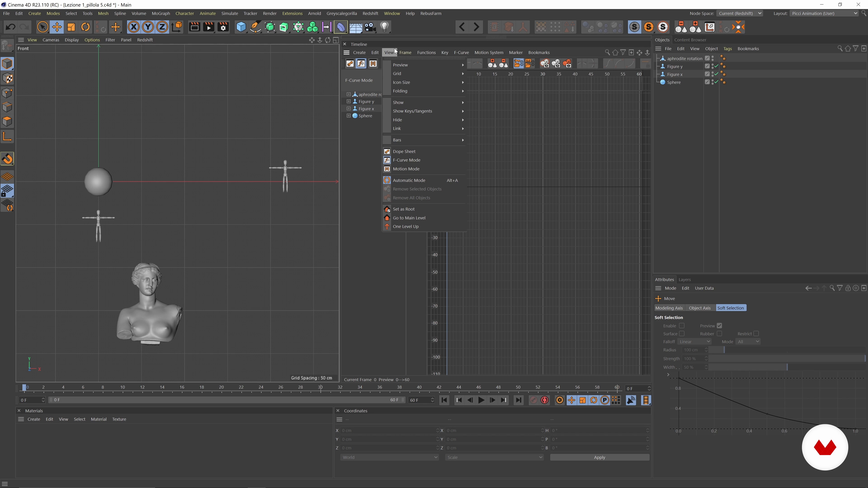
Task: Select Sphere in Objects manager
Action: click(674, 82)
